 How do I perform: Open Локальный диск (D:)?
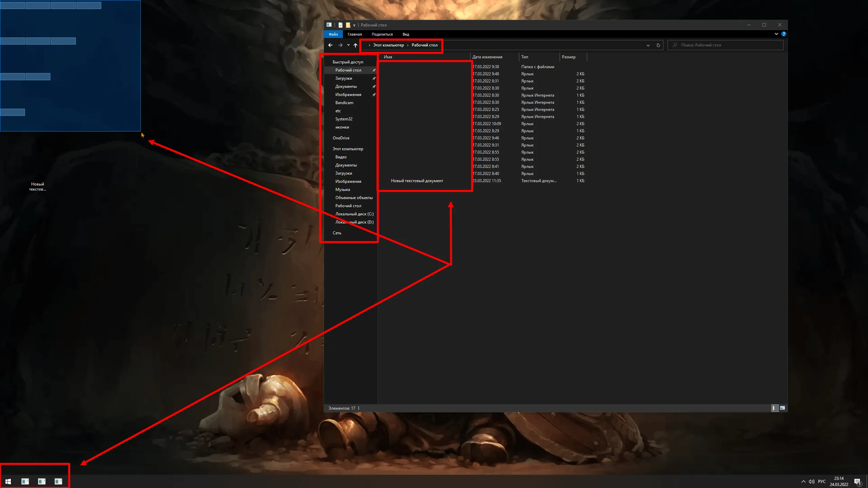click(x=354, y=222)
